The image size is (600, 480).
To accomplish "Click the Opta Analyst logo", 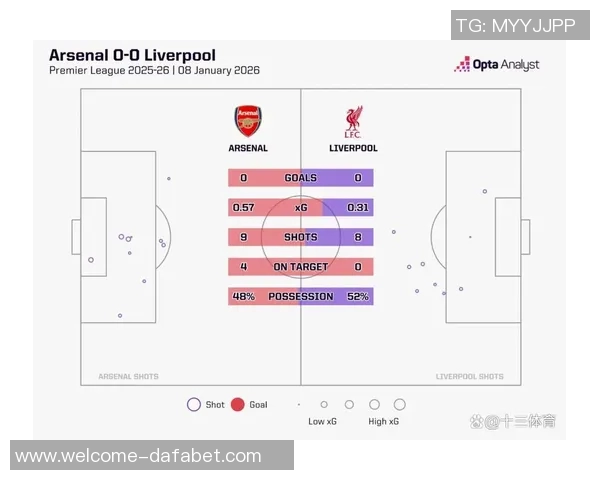I will pos(497,64).
